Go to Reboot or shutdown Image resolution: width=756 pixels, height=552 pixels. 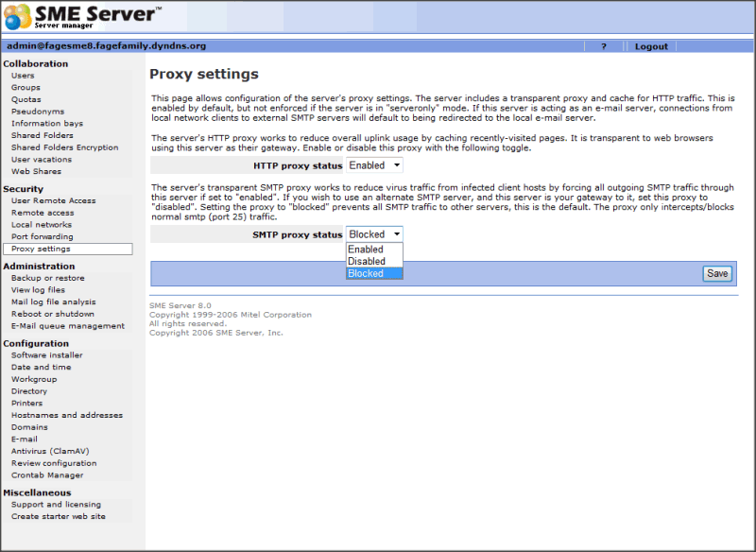53,314
